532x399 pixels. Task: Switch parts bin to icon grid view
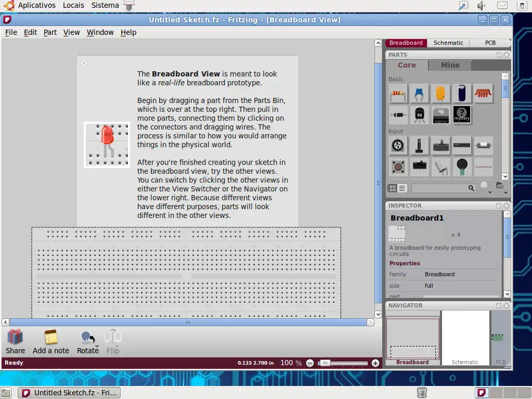393,188
